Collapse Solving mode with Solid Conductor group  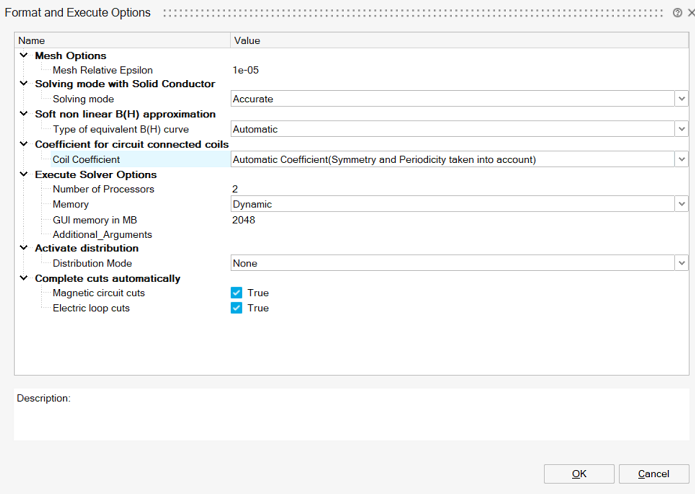coord(24,84)
